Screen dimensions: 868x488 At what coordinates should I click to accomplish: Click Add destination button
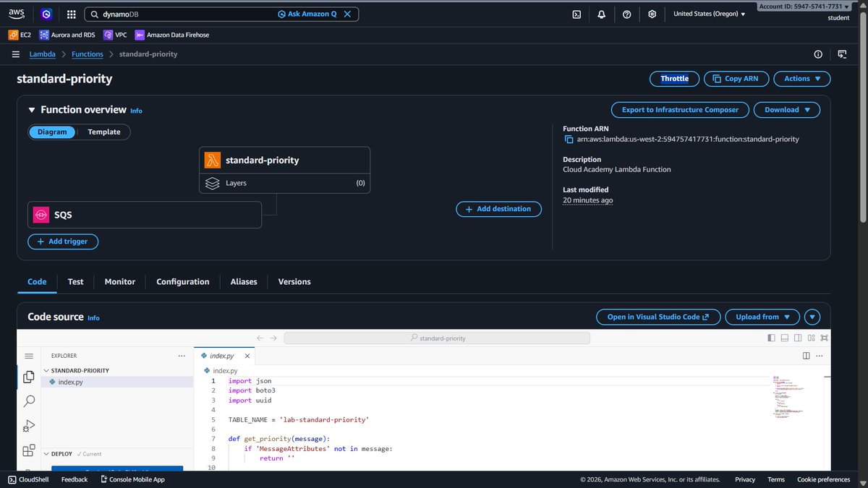click(x=498, y=209)
